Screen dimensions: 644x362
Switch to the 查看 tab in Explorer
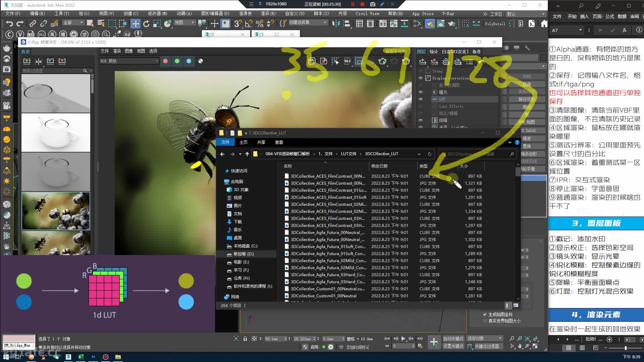279,142
